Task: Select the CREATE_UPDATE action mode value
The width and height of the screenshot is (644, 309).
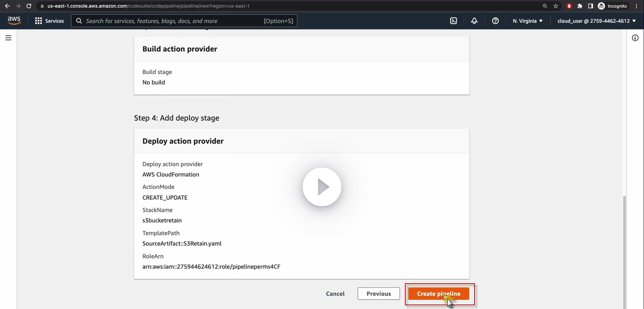Action: pos(165,198)
